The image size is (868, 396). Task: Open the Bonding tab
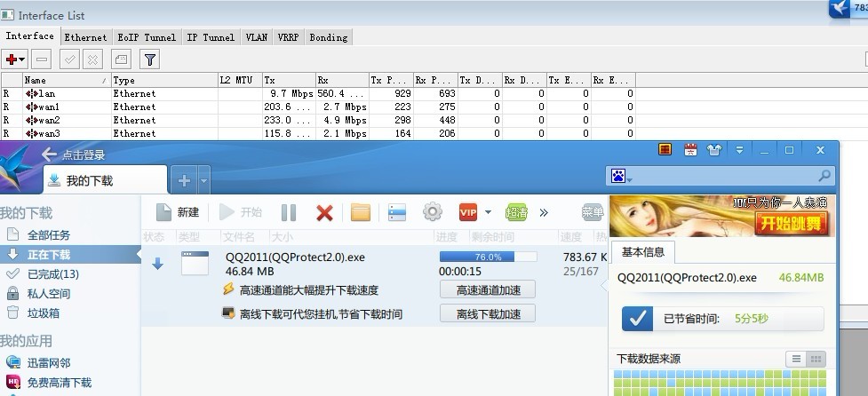(x=328, y=37)
